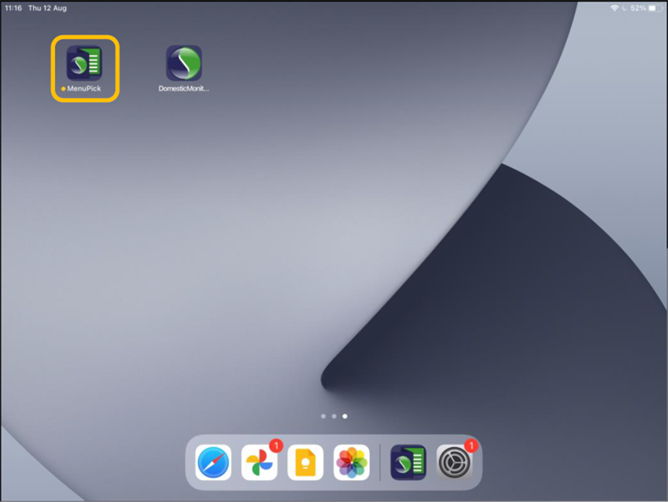668x502 pixels.
Task: Tap the Thu 12 Aug date text
Action: (x=47, y=8)
